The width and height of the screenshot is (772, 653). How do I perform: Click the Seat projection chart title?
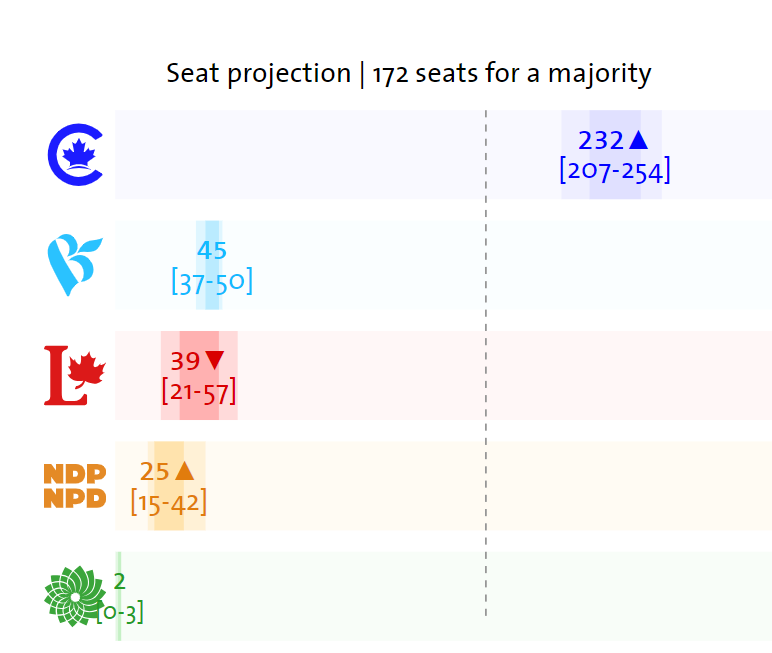pos(409,74)
